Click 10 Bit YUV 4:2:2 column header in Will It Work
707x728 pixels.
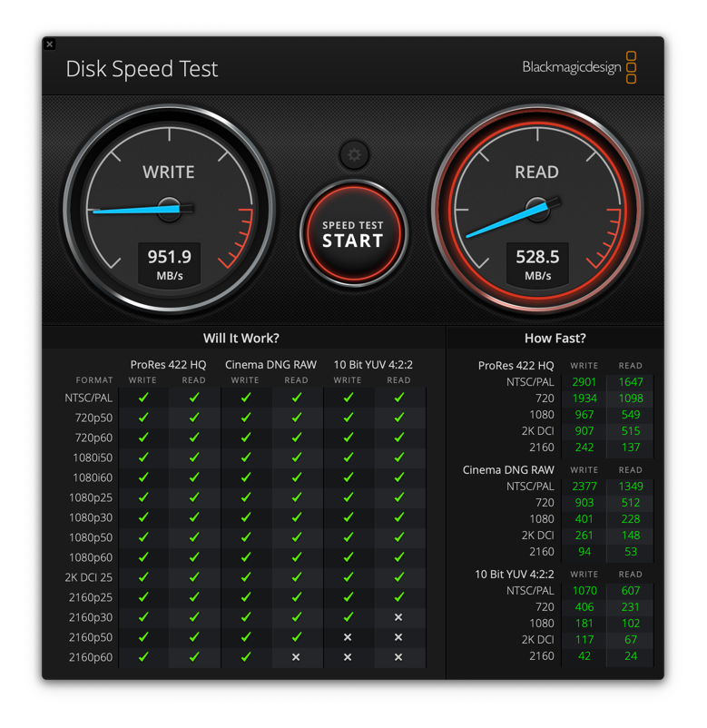pyautogui.click(x=373, y=365)
